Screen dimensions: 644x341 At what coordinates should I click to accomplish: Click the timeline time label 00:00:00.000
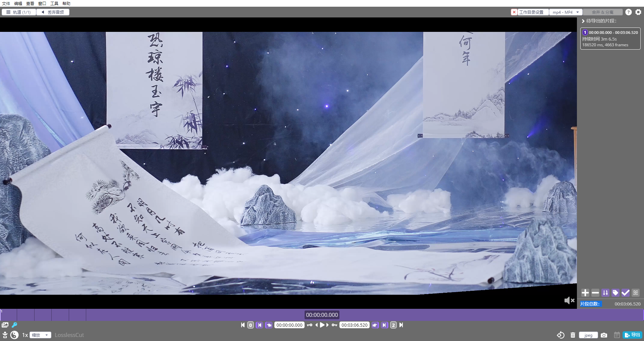[x=322, y=315]
